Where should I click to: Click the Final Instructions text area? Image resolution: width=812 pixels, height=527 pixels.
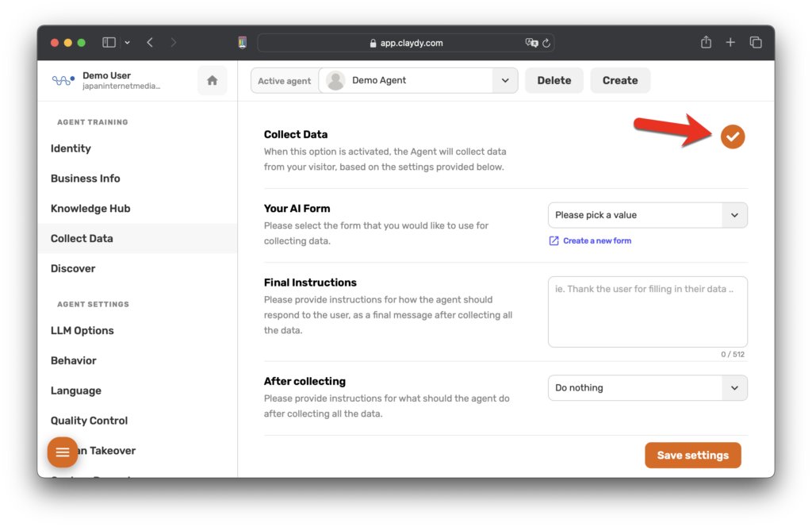[x=647, y=312]
